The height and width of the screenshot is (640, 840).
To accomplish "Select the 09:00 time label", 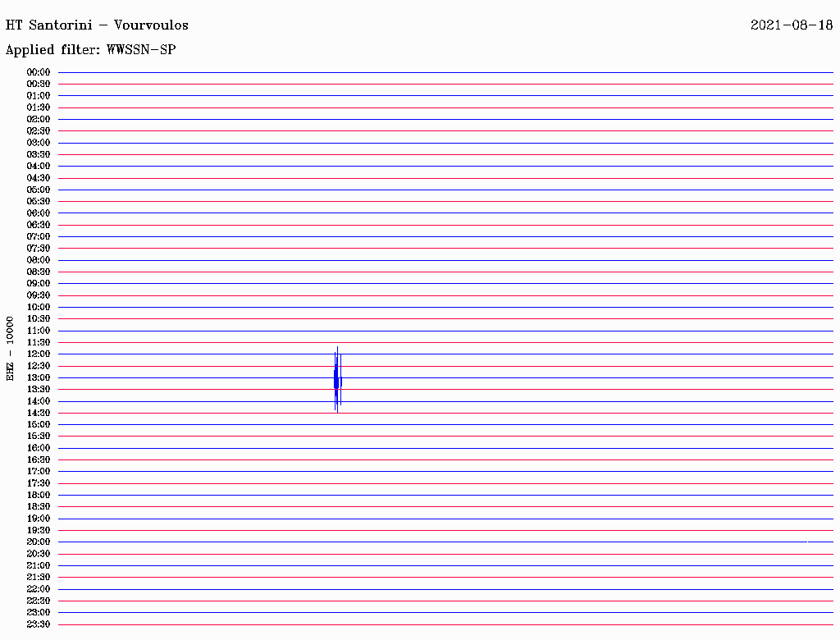I will click(39, 284).
